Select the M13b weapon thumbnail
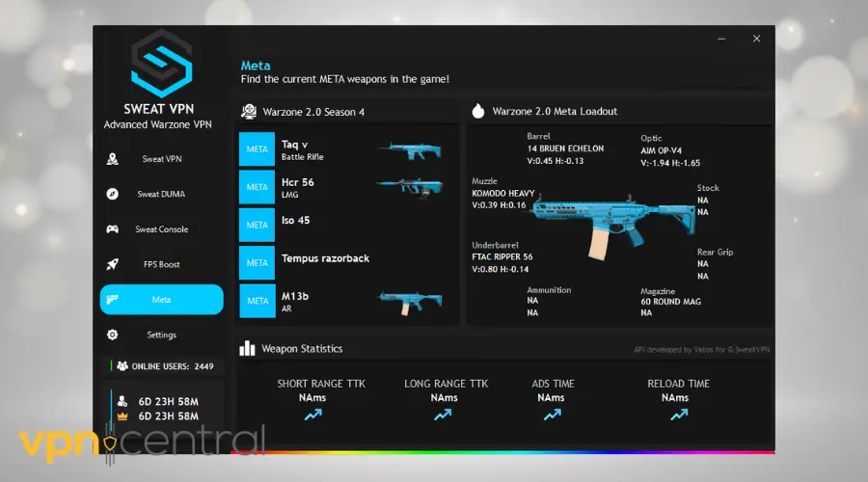 click(x=411, y=304)
